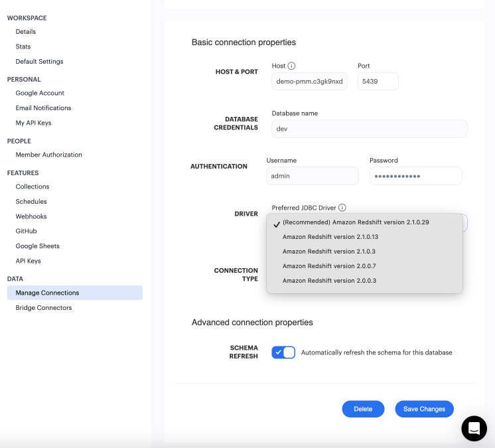
Task: Open My API Keys under Personal
Action: 33,123
